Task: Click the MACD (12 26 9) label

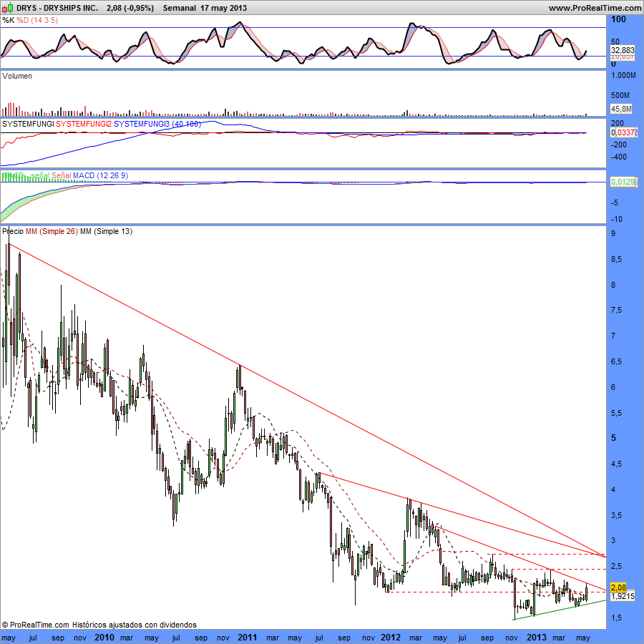Action: (x=101, y=175)
